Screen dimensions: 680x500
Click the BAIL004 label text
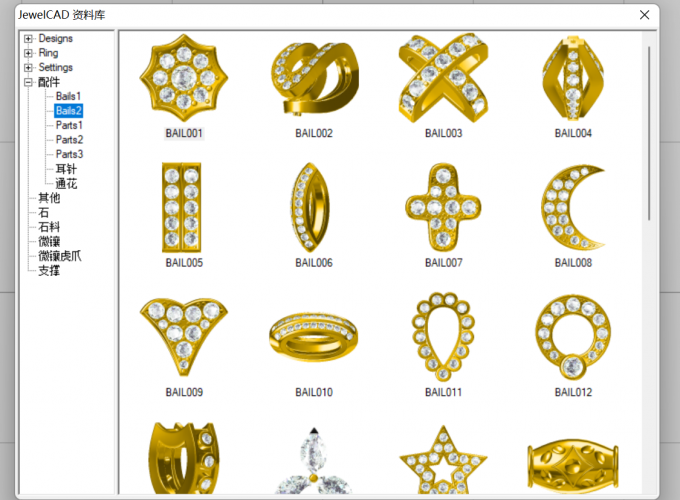pos(573,133)
